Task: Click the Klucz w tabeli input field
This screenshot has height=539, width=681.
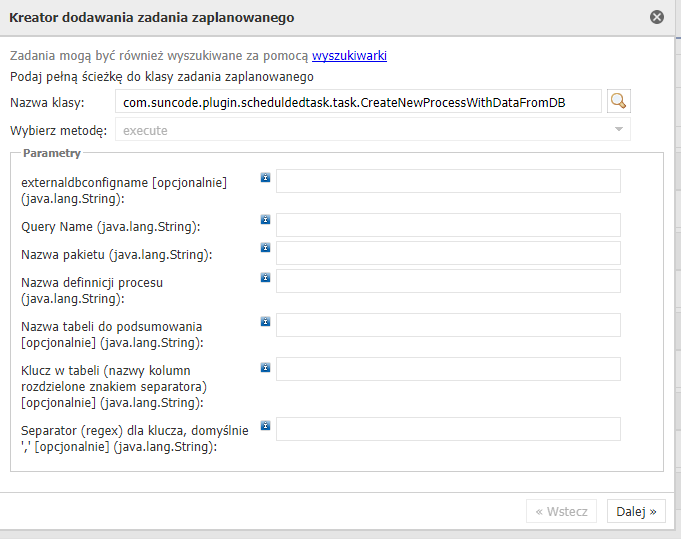Action: pos(448,369)
